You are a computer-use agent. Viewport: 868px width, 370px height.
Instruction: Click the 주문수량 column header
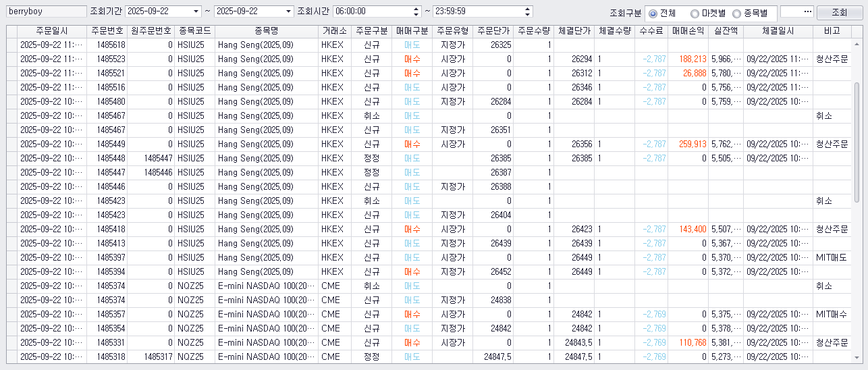[534, 31]
